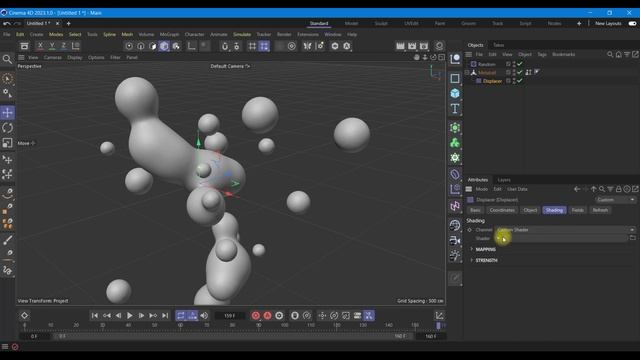Click the red Record Active Objects button
This screenshot has height=360, width=640.
pyautogui.click(x=256, y=316)
